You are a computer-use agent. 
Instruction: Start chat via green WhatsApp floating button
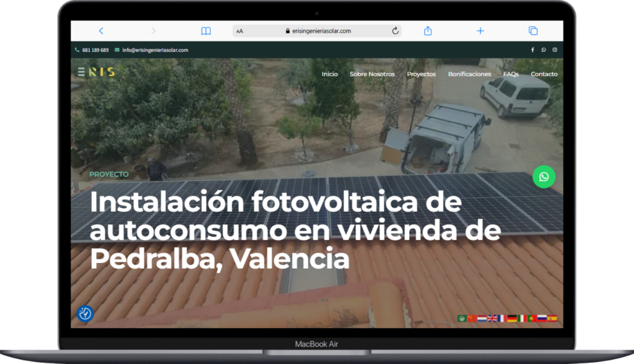(544, 177)
